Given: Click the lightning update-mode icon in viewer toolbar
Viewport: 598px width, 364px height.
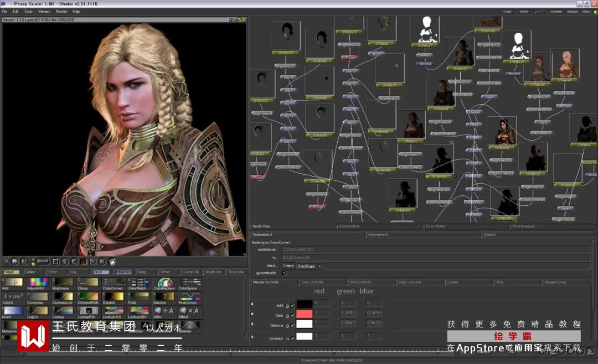Looking at the screenshot, I should [x=33, y=262].
